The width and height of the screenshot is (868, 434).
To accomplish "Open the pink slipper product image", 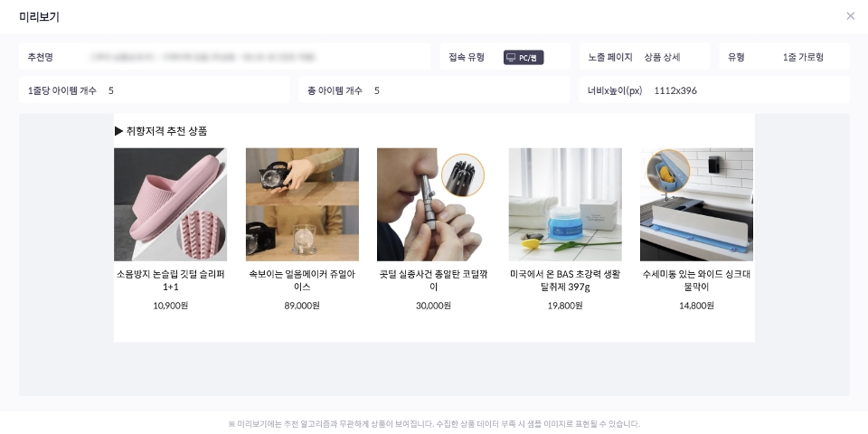I will click(x=171, y=204).
